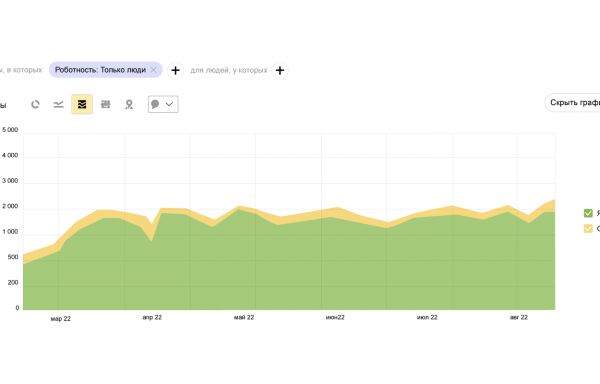600x384 pixels.
Task: Switch to the column chart view icon
Action: (x=105, y=104)
